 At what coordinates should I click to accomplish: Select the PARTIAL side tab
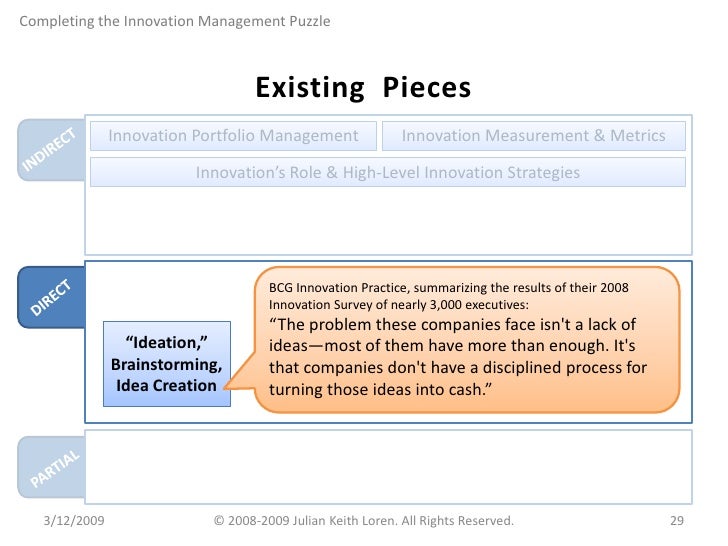pos(51,467)
